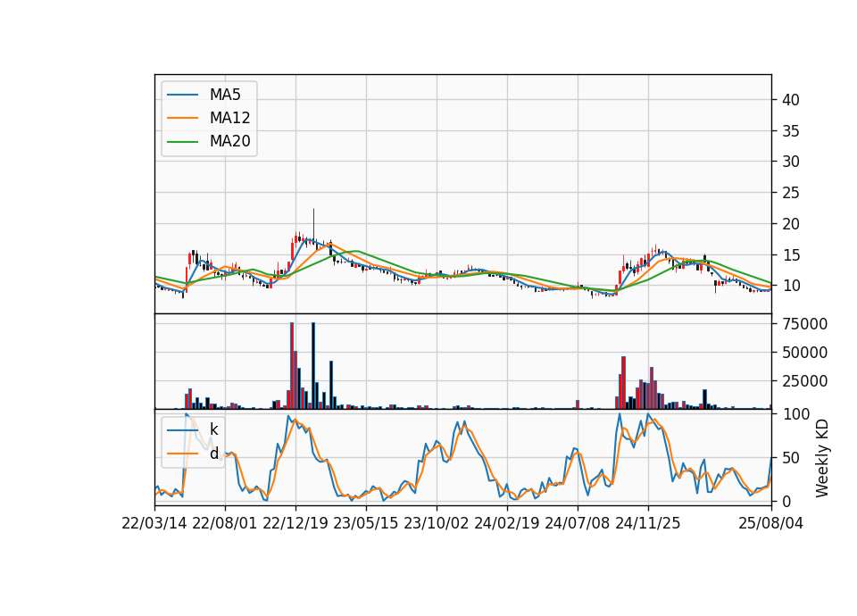
Task: Click the price axis value 20
Action: pos(791,224)
